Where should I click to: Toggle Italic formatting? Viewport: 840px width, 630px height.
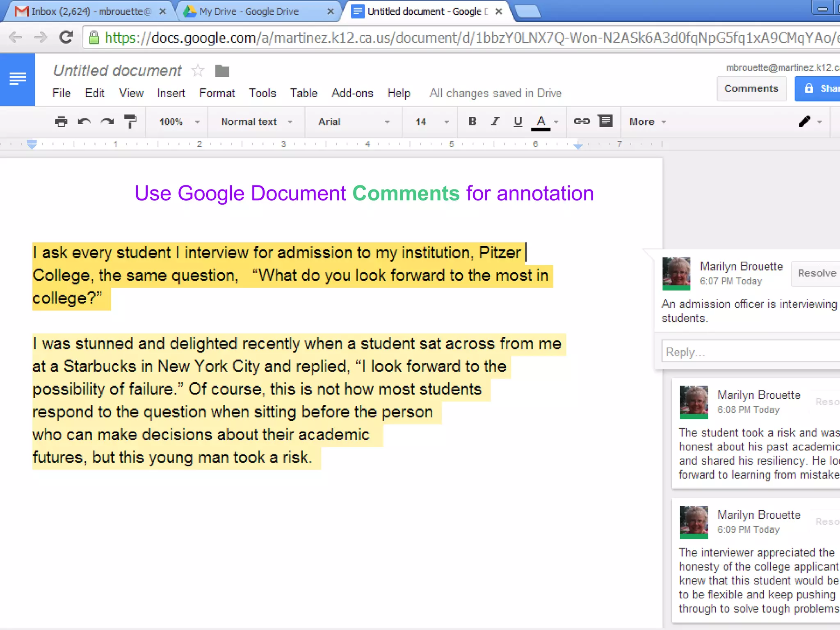(x=495, y=121)
